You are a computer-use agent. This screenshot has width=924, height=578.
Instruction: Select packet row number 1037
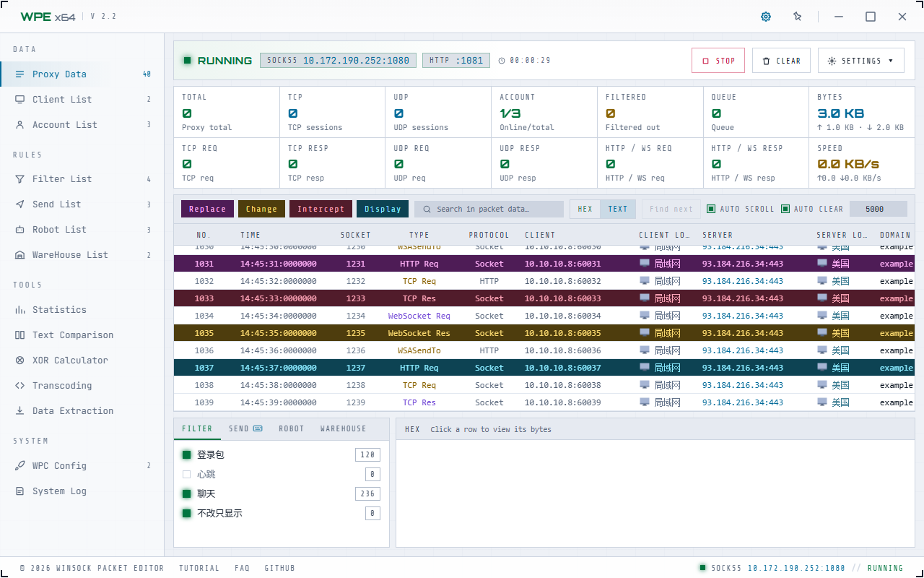click(x=544, y=368)
